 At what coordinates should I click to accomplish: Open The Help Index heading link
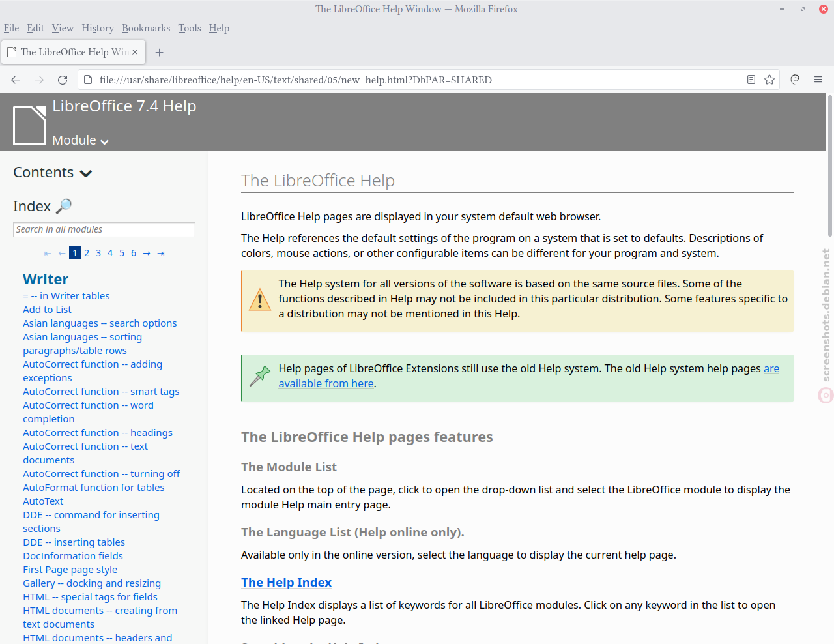coord(286,583)
